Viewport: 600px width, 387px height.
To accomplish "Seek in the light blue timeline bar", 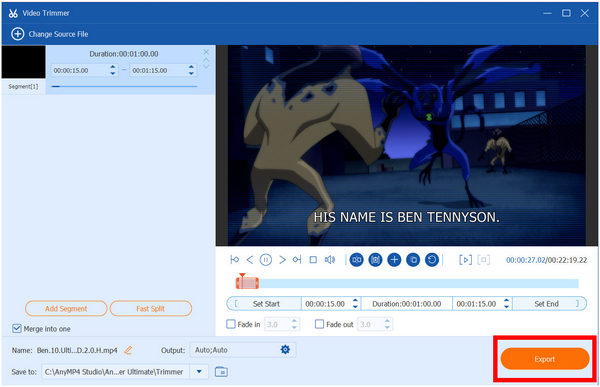I will tap(419, 283).
